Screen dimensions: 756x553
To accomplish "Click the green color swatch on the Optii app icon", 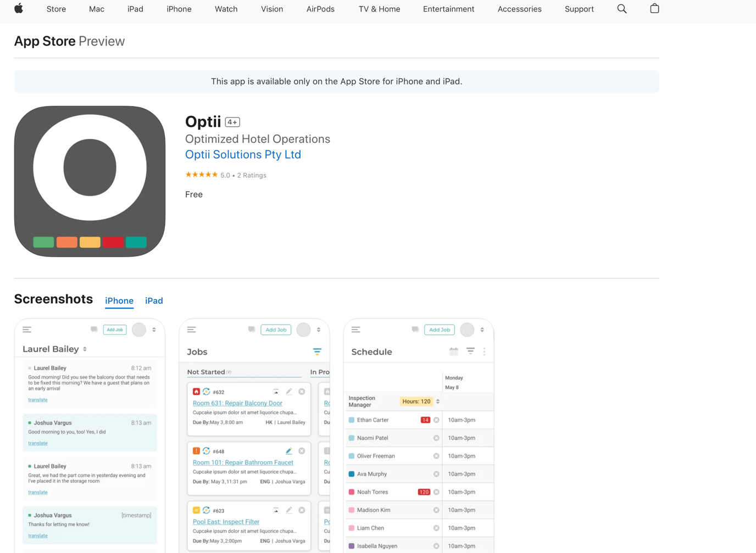I will pyautogui.click(x=43, y=242).
